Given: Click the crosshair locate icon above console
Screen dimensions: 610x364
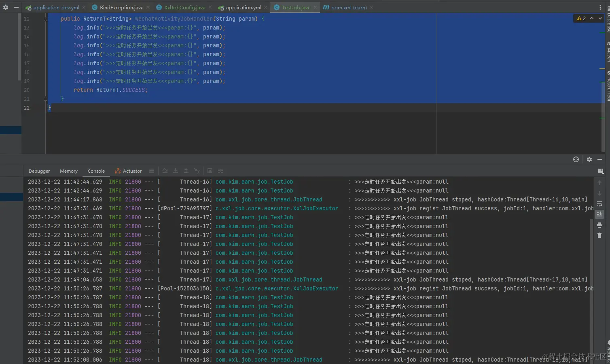Looking at the screenshot, I should pos(576,159).
